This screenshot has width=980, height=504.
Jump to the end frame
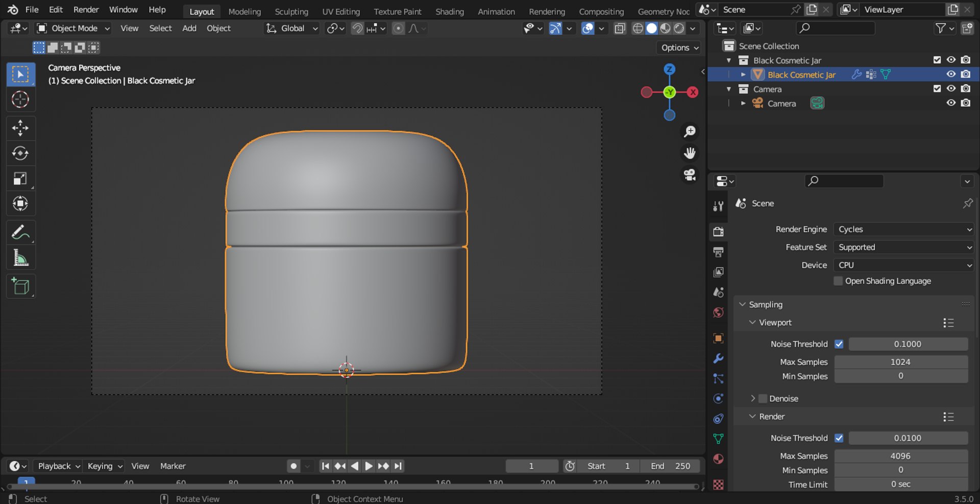[x=398, y=466]
